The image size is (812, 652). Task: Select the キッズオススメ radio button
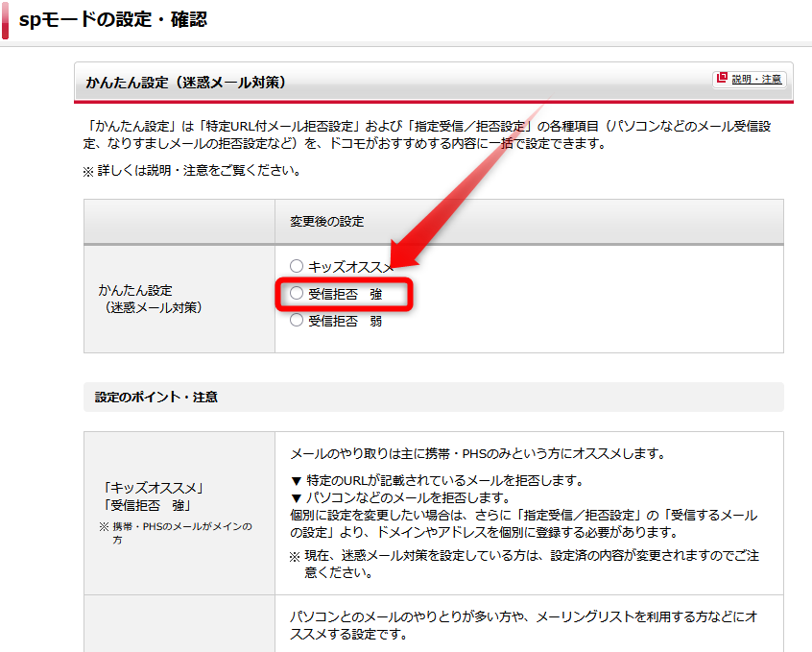pyautogui.click(x=297, y=266)
